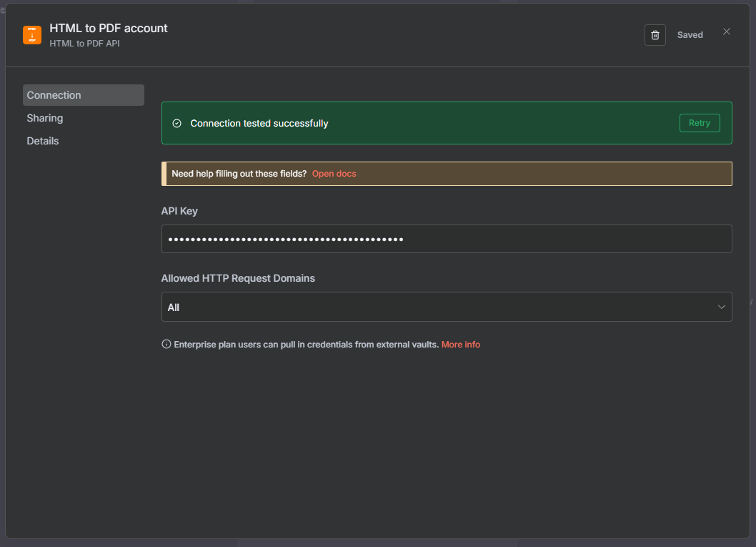
Task: Click 'Need help filling out these fields?' notice
Action: 239,174
